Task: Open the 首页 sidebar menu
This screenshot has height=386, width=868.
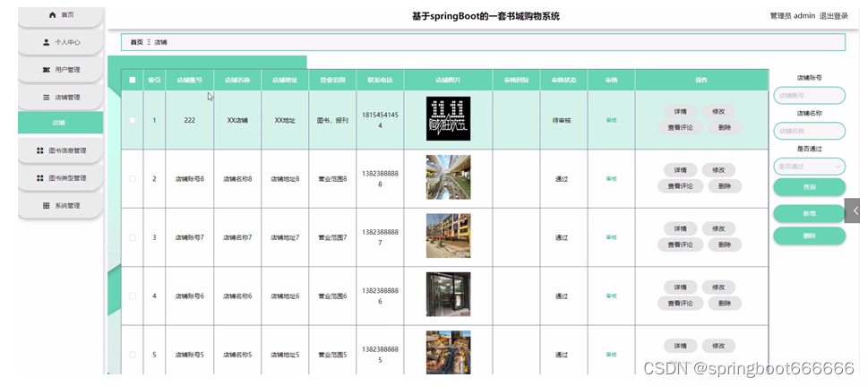Action: click(x=60, y=16)
